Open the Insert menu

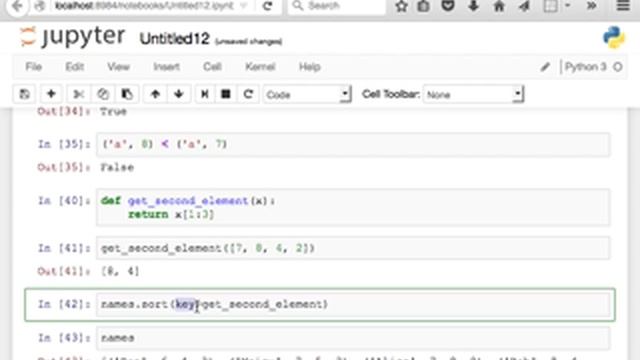[x=167, y=67]
